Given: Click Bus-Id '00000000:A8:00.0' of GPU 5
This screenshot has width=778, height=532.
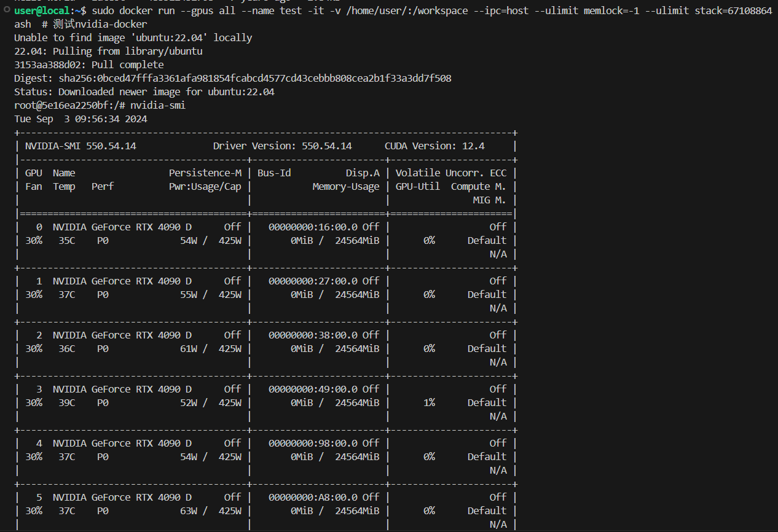Looking at the screenshot, I should pos(313,498).
